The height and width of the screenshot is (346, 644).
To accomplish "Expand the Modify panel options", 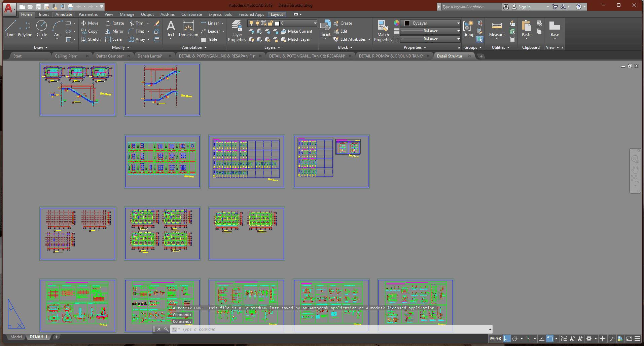I will (x=120, y=47).
